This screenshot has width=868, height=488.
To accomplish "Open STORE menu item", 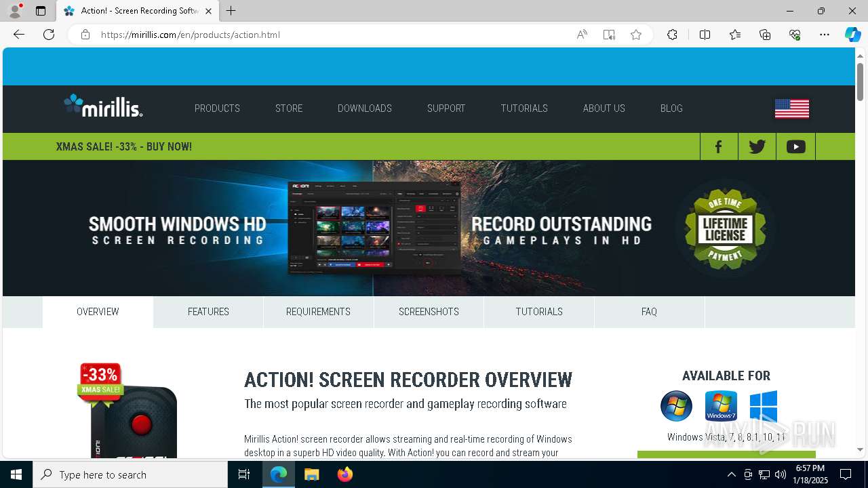I will click(x=289, y=108).
